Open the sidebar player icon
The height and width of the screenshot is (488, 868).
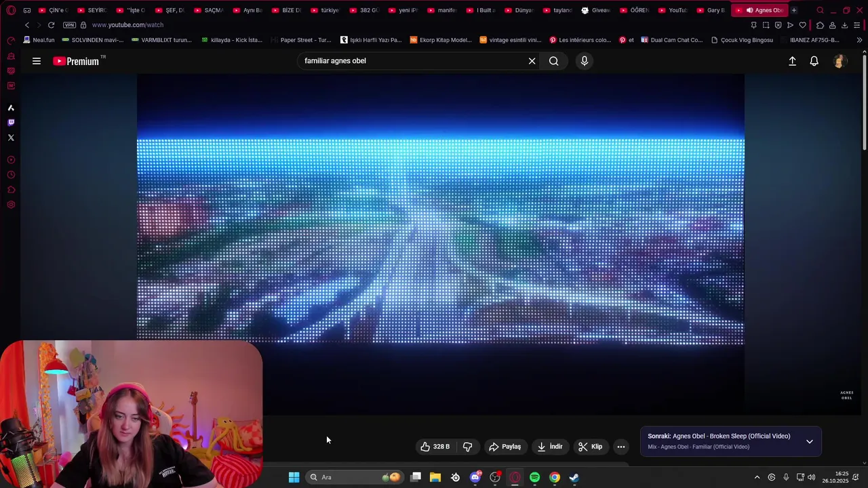(x=11, y=160)
